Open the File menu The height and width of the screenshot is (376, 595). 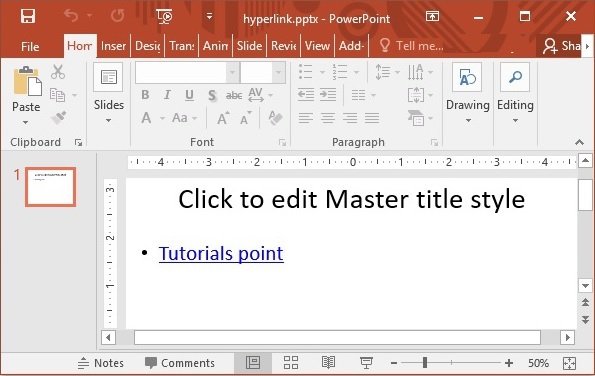coord(30,46)
